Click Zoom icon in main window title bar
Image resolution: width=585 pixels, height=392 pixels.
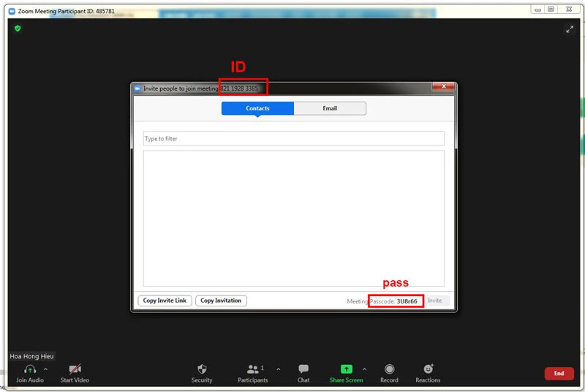[x=12, y=11]
